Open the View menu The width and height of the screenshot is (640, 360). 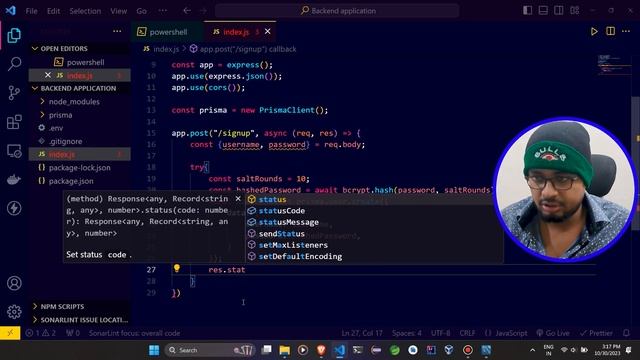click(118, 11)
